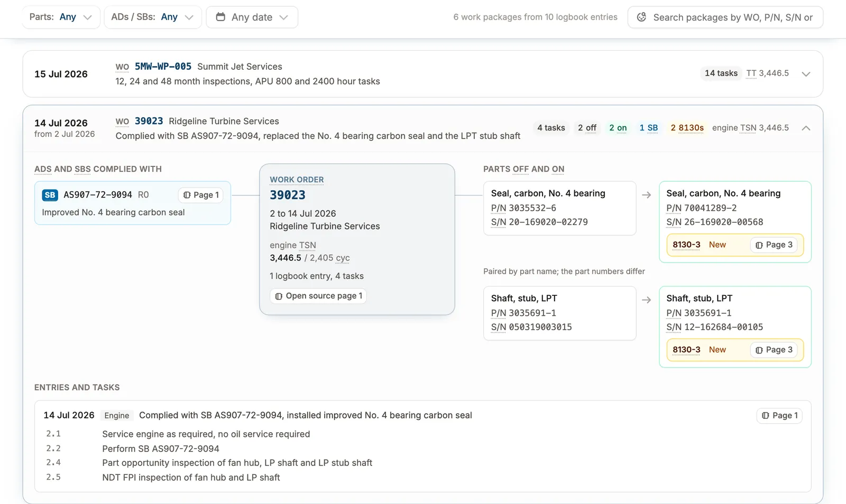Image resolution: width=846 pixels, height=504 pixels.
Task: Select the installed stub shaft card S/N 12-162684-00105
Action: [x=735, y=327]
